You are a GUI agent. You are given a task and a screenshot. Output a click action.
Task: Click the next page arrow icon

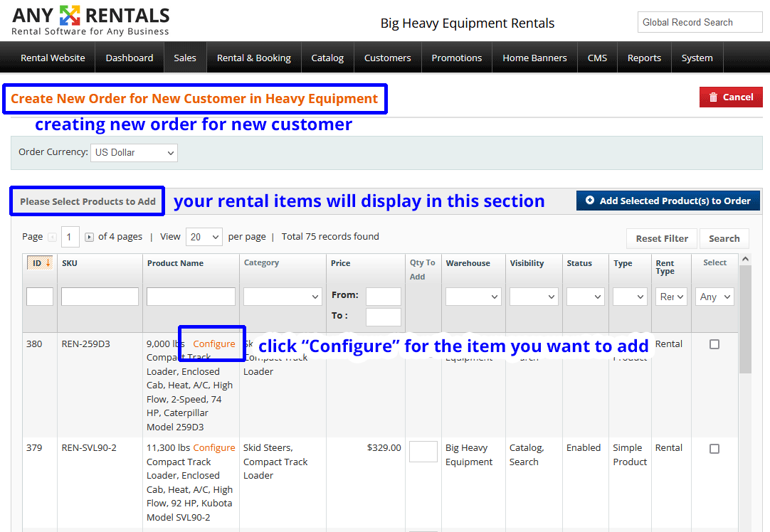point(89,237)
